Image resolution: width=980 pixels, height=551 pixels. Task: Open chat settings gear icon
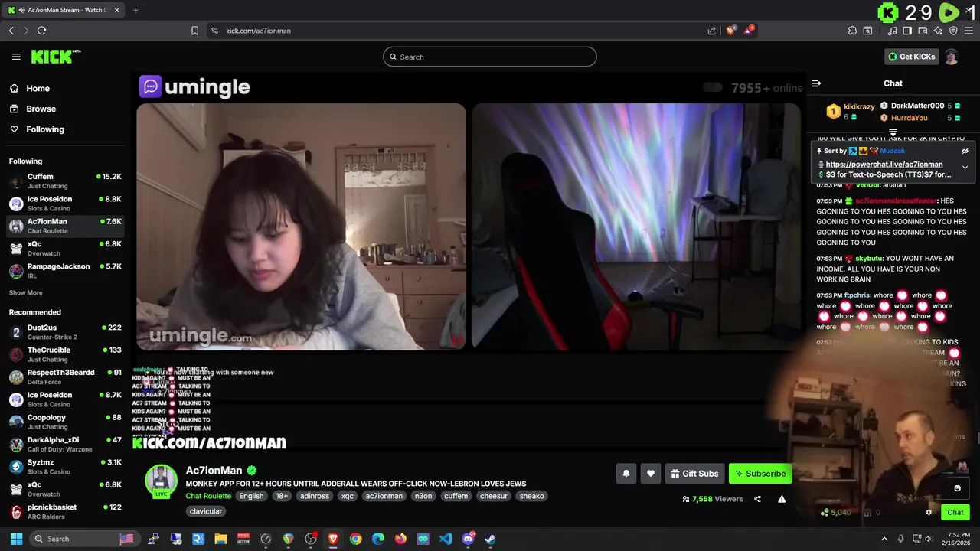click(929, 513)
